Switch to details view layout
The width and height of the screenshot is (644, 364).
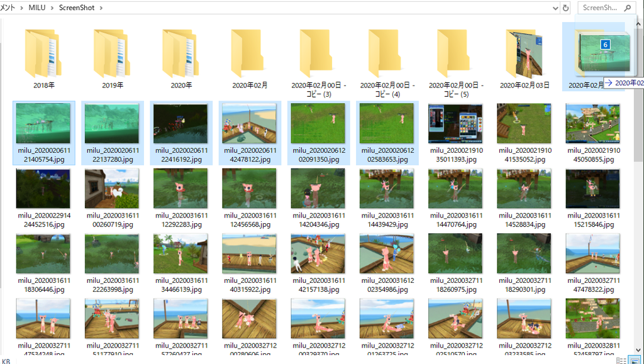coord(621,360)
